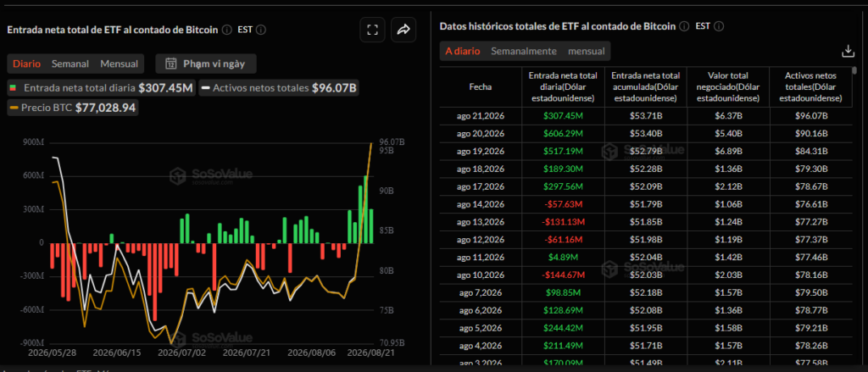
Task: Click Entrada neta total acumulada column header
Action: pyautogui.click(x=645, y=86)
